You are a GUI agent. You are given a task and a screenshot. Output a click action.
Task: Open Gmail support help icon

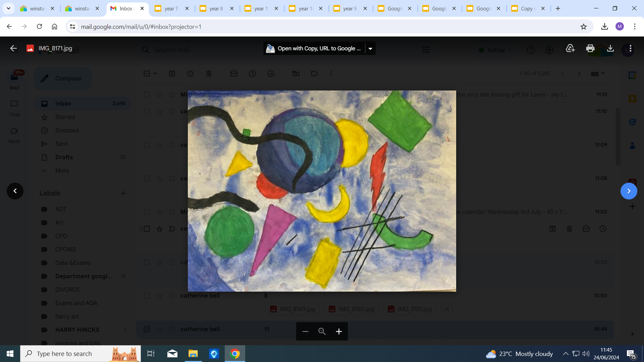click(531, 50)
